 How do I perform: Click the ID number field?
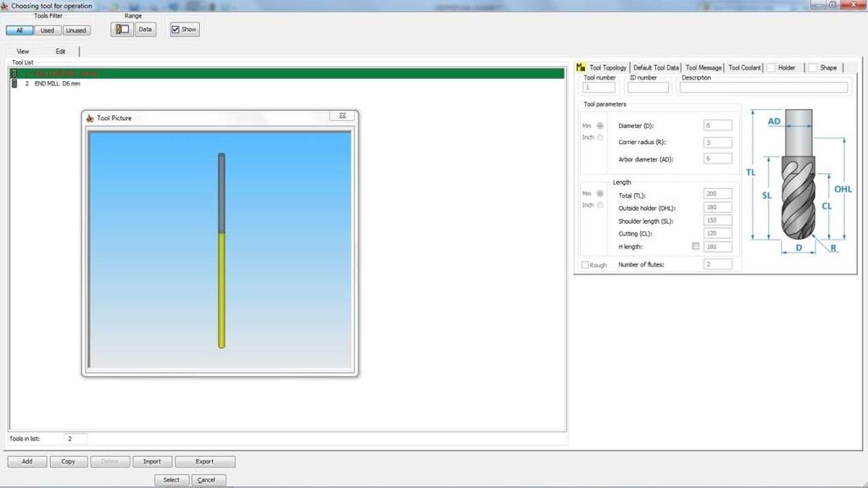tap(648, 87)
